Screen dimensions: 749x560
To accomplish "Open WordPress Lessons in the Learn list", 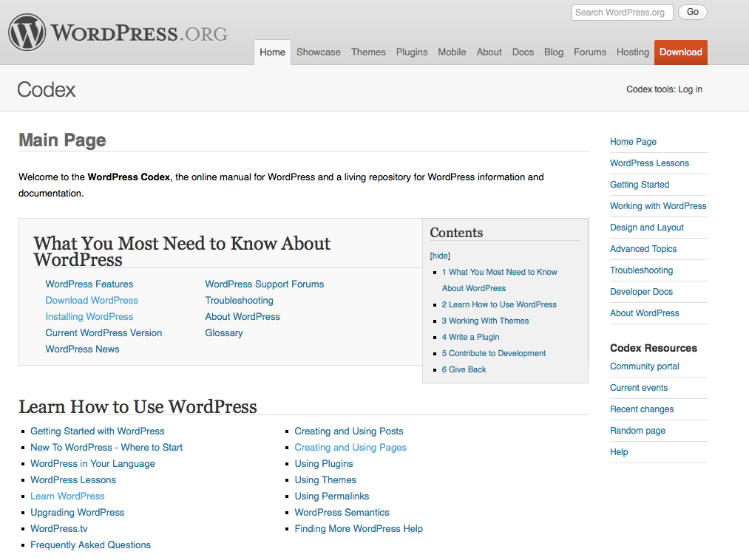I will (73, 479).
